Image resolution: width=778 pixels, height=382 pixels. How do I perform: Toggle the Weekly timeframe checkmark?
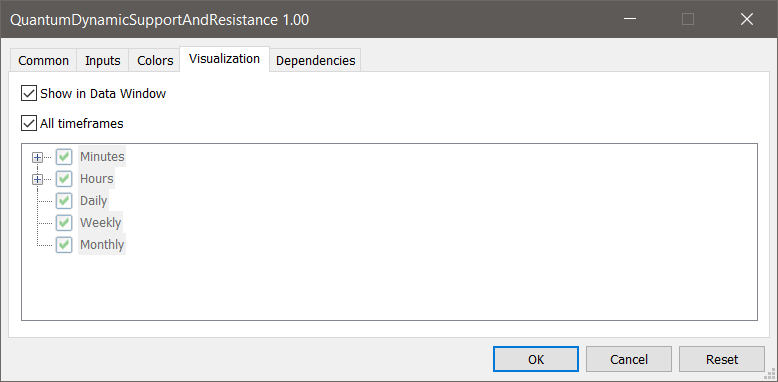pos(64,223)
